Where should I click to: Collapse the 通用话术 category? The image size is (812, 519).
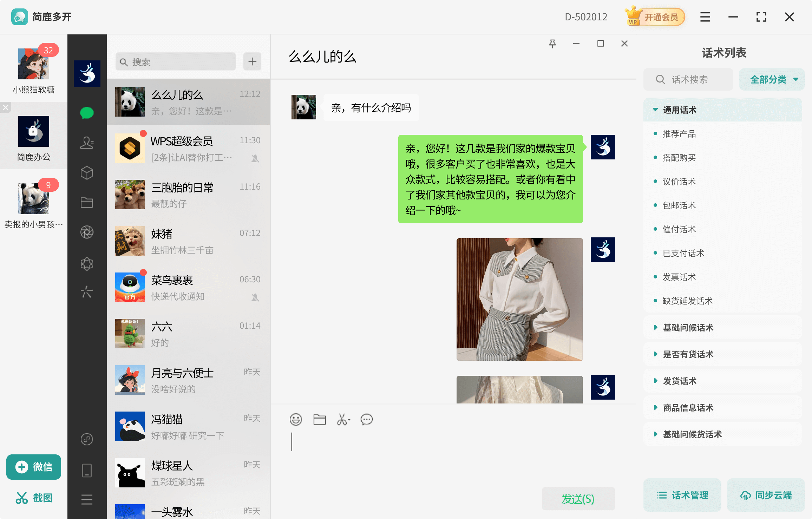655,109
